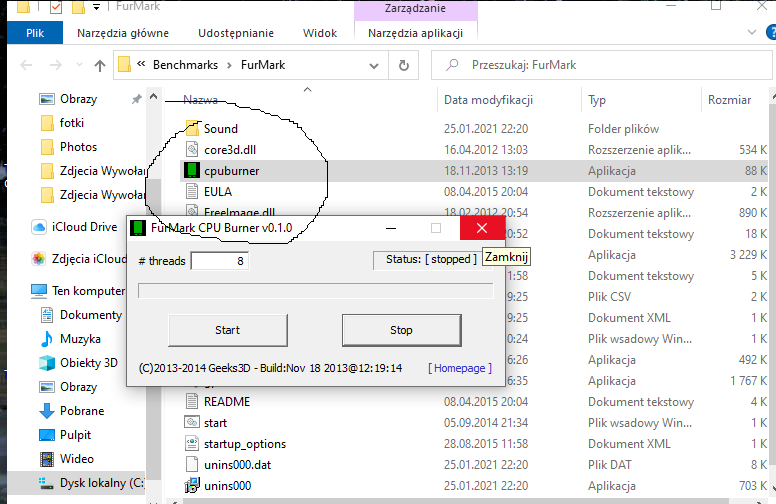
Task: Click the 25.01.2021 22:20 date of Sound
Action: [485, 128]
